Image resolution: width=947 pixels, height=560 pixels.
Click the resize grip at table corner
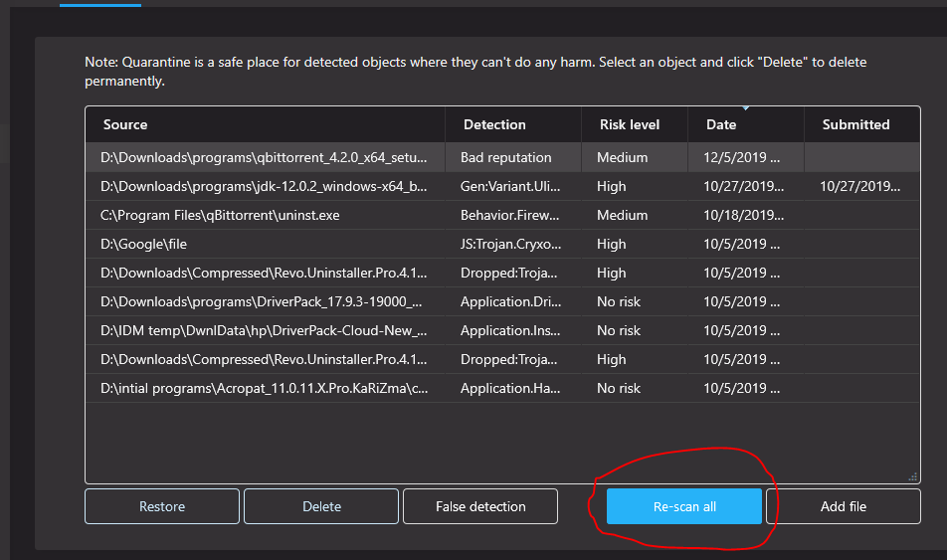point(913,477)
